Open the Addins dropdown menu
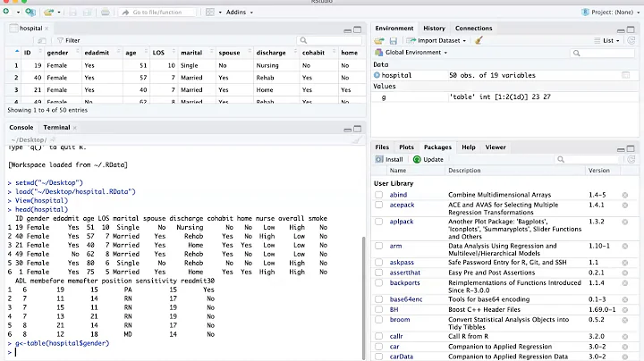 [240, 12]
